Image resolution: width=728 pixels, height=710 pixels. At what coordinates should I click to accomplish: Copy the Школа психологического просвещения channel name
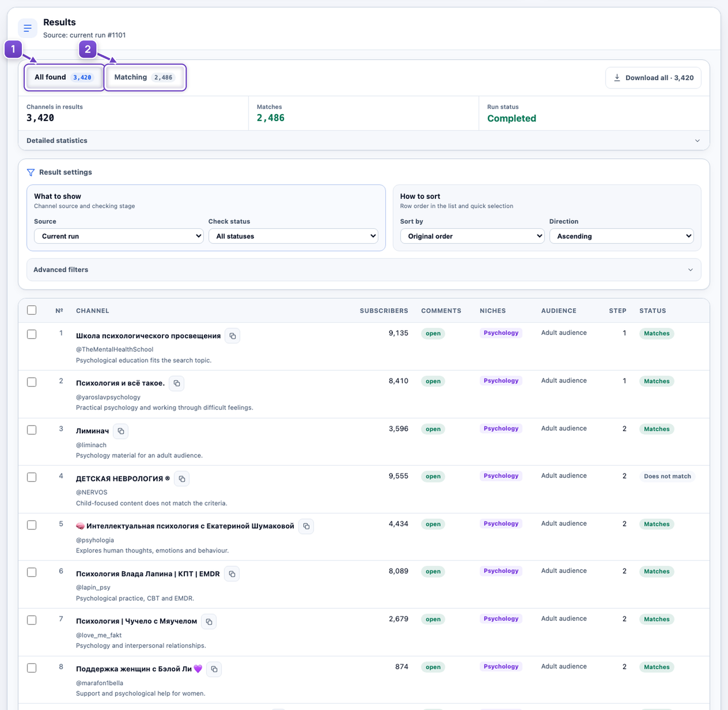(233, 336)
